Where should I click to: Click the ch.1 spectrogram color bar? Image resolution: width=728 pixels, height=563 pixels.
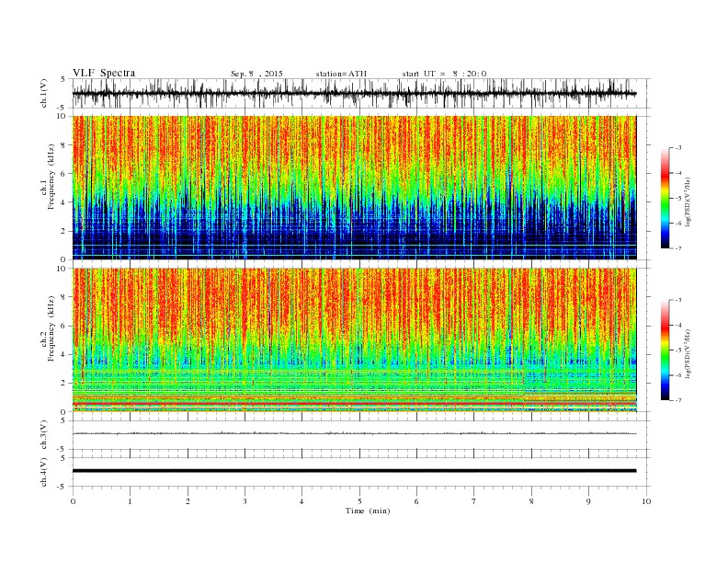click(x=665, y=199)
